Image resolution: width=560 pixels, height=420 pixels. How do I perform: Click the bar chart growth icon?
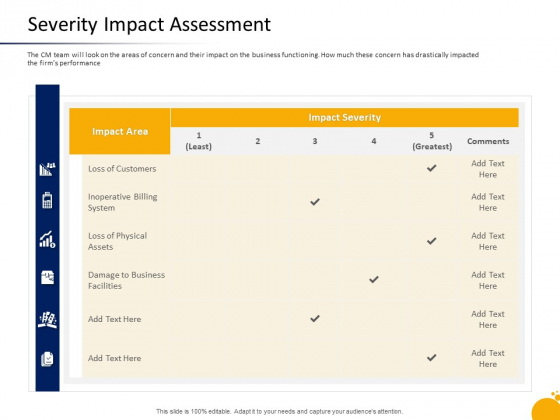click(47, 239)
